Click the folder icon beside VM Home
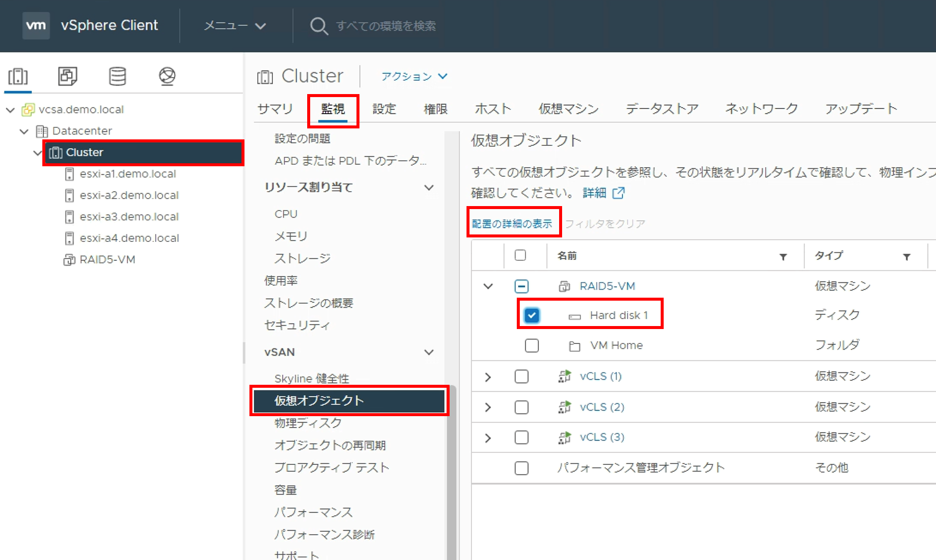 click(575, 346)
